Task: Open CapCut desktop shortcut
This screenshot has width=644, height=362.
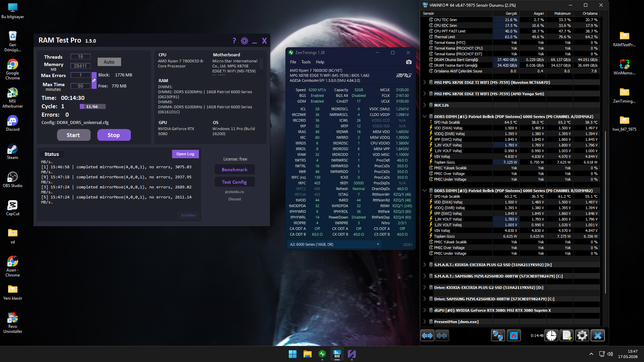Action: point(13,207)
